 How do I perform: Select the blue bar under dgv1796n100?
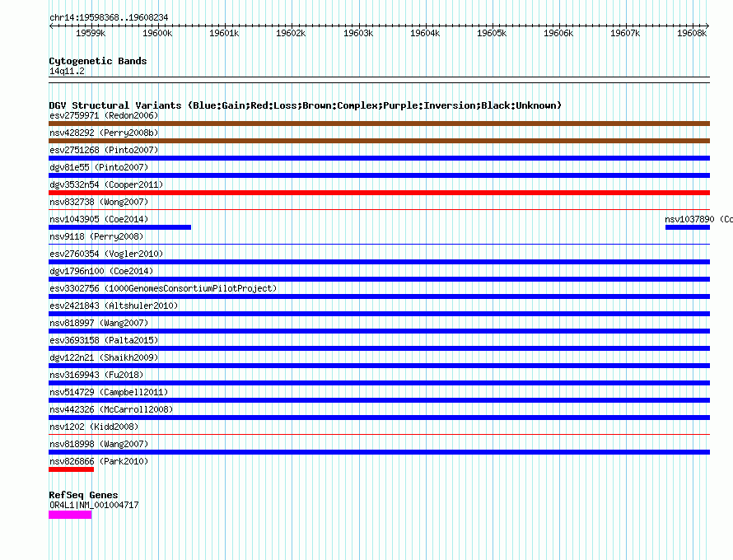click(x=379, y=279)
